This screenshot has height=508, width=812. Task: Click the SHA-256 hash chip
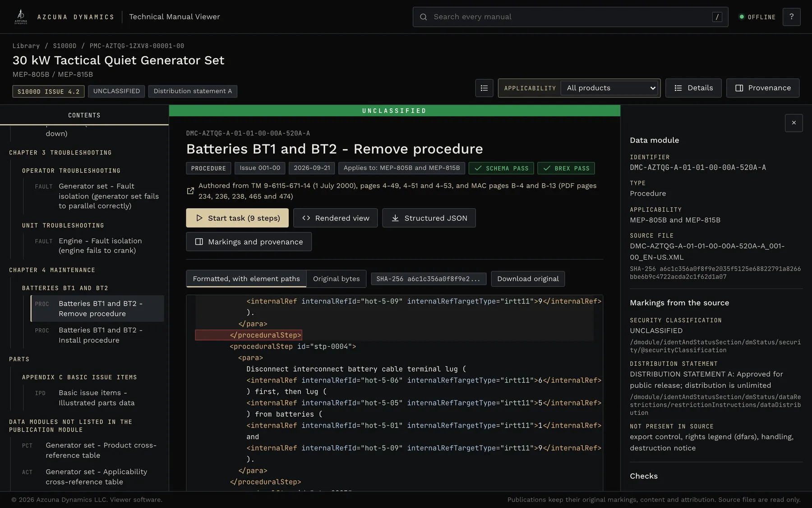point(429,279)
